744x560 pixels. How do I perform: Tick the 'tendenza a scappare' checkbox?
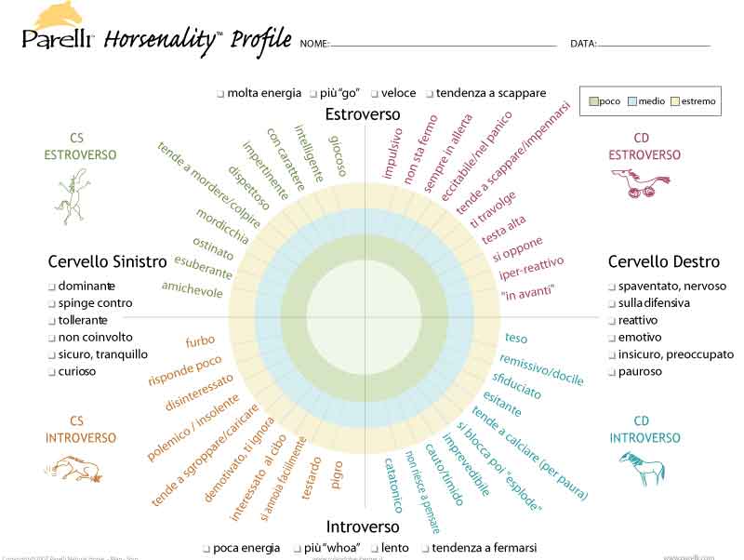(430, 94)
